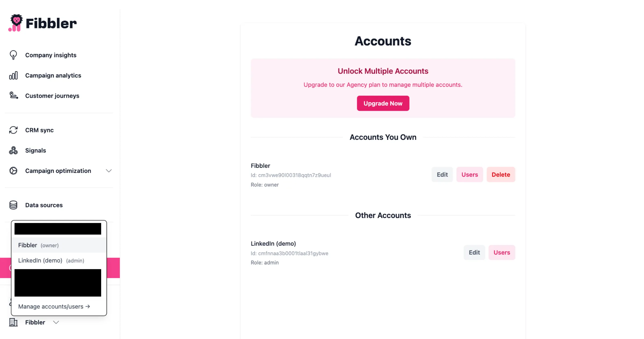The height and width of the screenshot is (339, 644).
Task: Click the Fibbler lion logo
Action: point(16,23)
